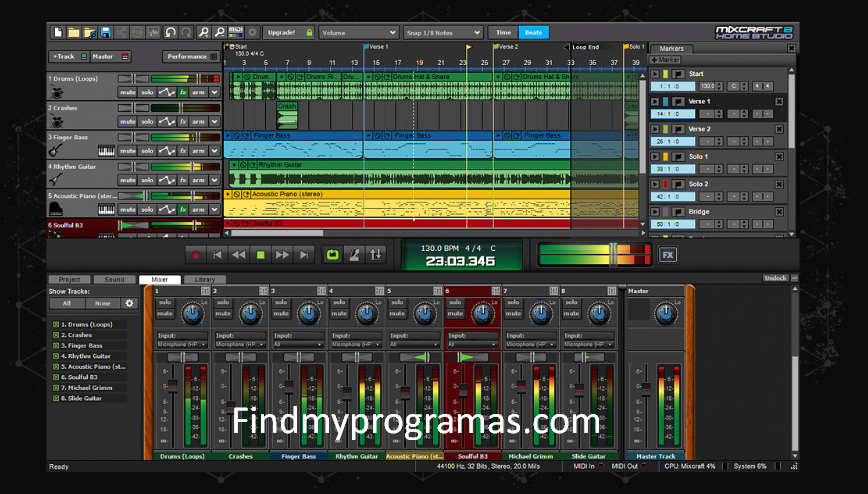Click the +Track button
Viewport: 868px width, 494px height.
click(69, 56)
